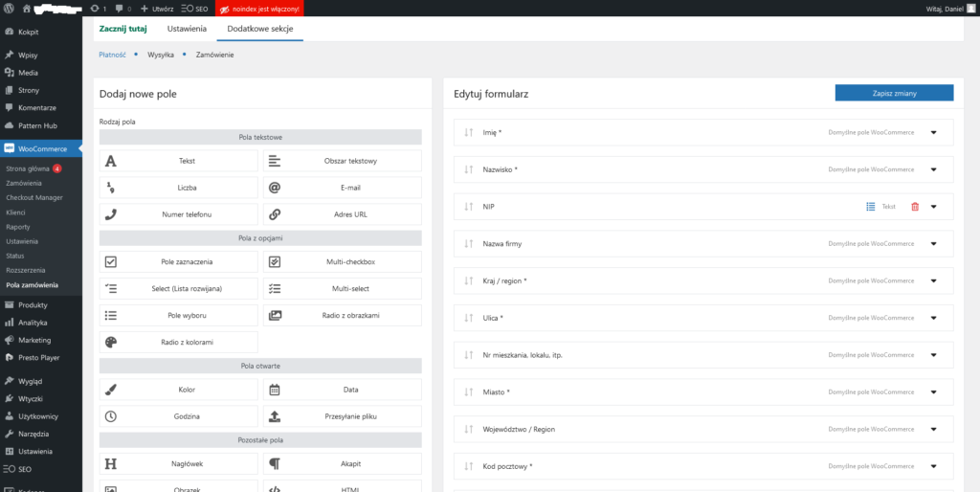Image resolution: width=980 pixels, height=492 pixels.
Task: Click the WordPress logo in the admin bar
Action: [x=9, y=9]
